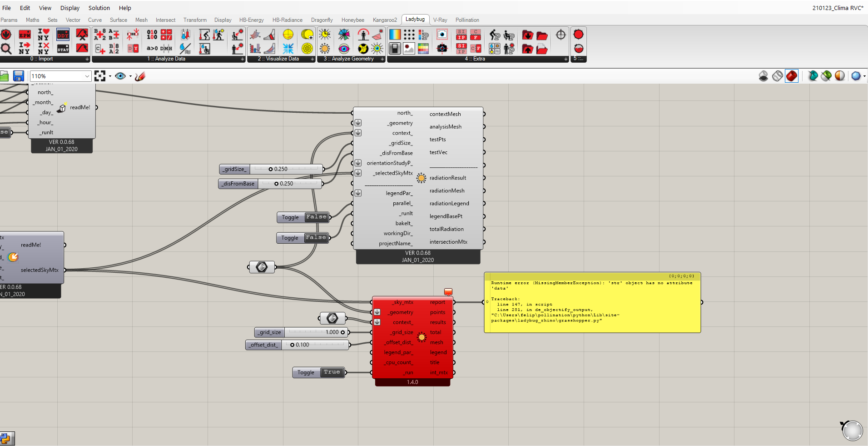Select the yellow sunpath circle icon
The image size is (868, 446).
coord(288,35)
